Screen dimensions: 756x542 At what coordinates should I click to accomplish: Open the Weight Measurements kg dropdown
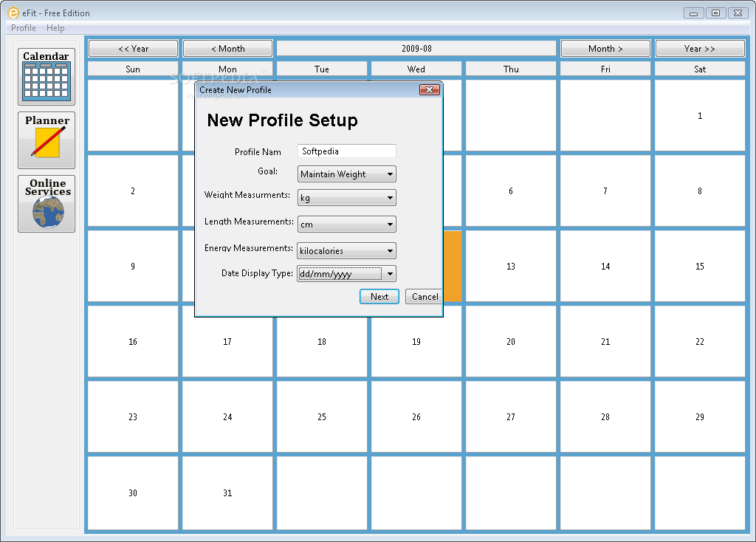click(347, 198)
